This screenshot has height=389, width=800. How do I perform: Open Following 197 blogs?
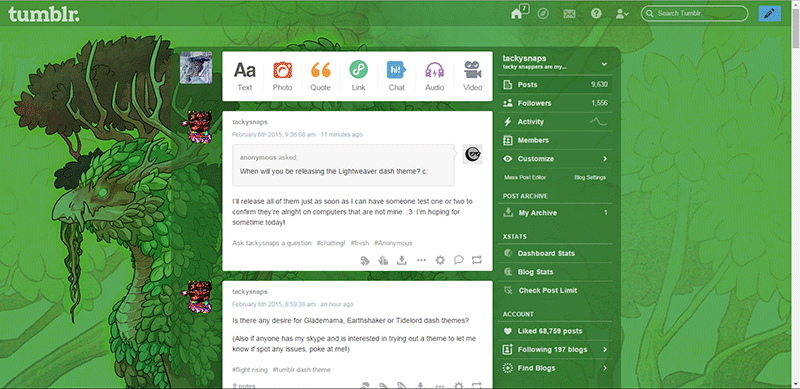click(x=555, y=350)
